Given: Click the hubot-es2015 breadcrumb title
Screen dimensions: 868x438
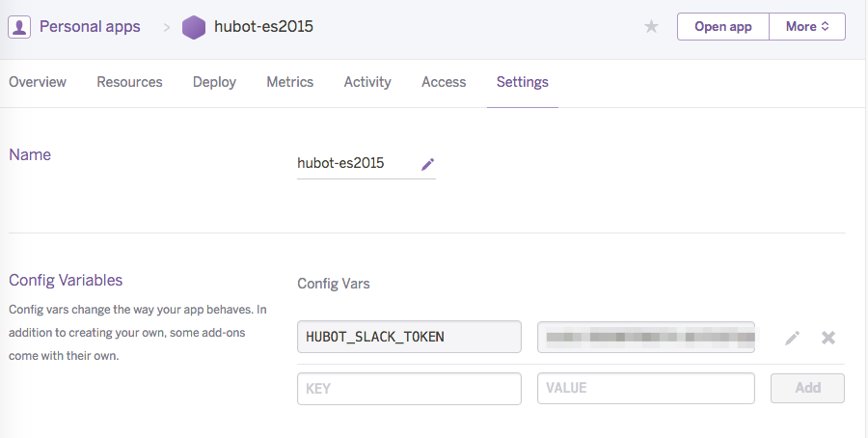Looking at the screenshot, I should pyautogui.click(x=263, y=27).
